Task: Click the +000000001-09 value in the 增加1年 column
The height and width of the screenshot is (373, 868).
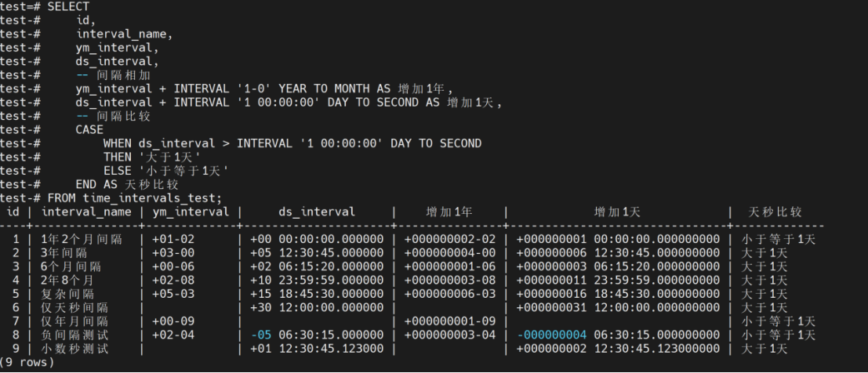Action: [450, 321]
